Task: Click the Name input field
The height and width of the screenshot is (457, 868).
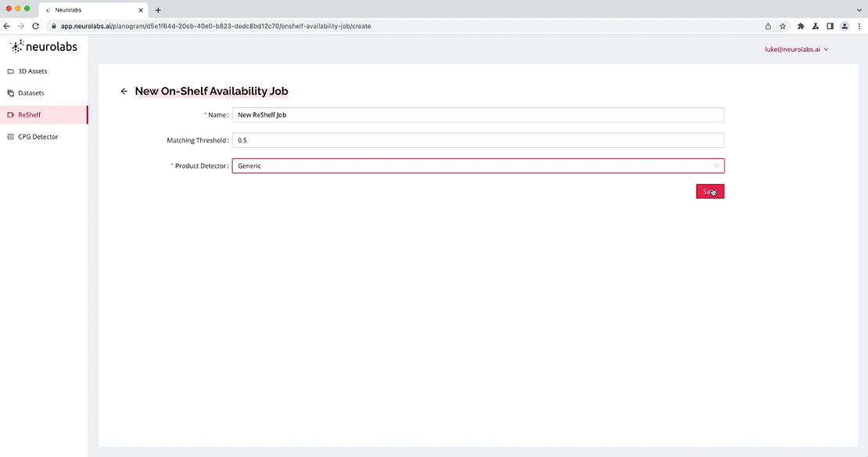Action: click(479, 115)
